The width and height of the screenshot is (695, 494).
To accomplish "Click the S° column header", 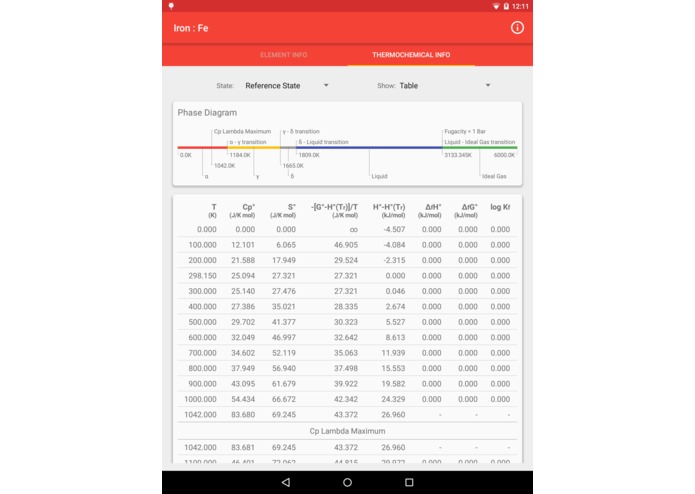I will (x=283, y=210).
